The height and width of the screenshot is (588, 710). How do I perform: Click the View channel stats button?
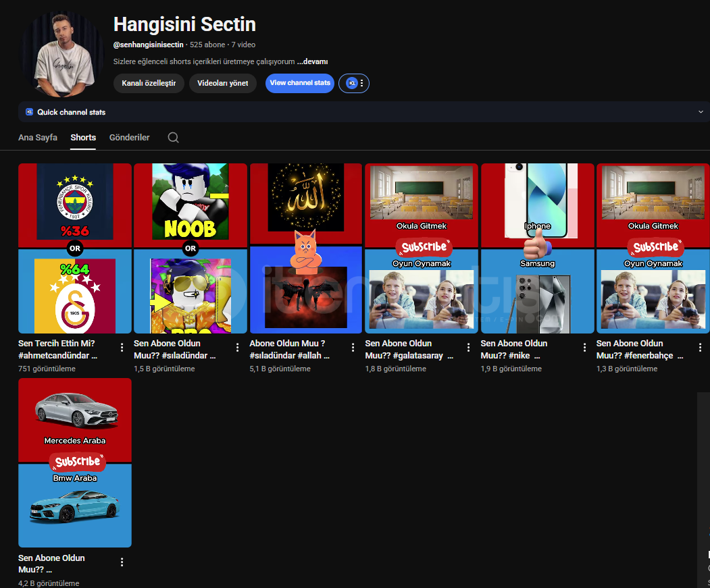tap(300, 83)
